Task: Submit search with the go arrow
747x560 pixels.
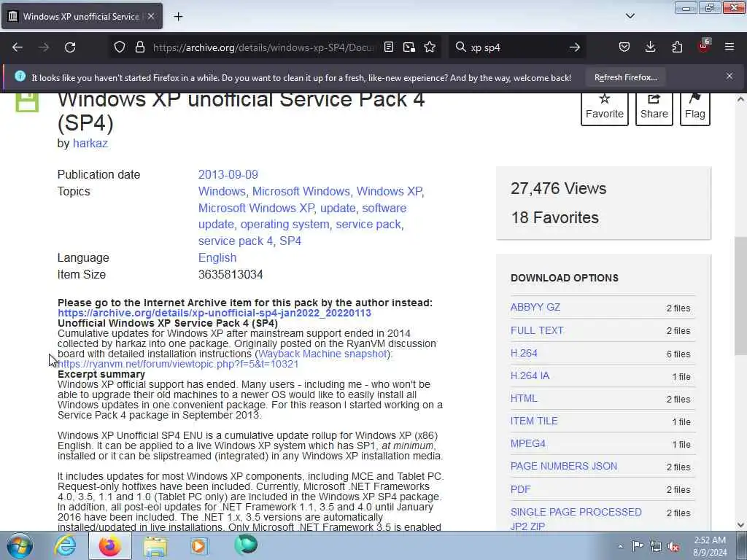Action: point(575,47)
